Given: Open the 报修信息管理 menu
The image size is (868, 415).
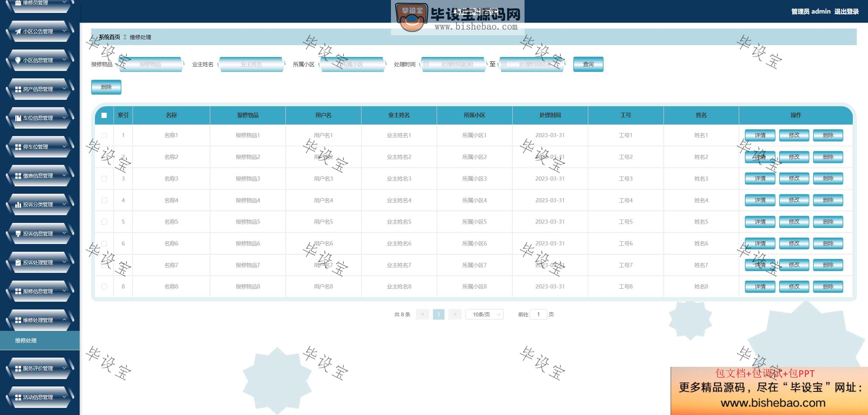Looking at the screenshot, I should (40, 291).
